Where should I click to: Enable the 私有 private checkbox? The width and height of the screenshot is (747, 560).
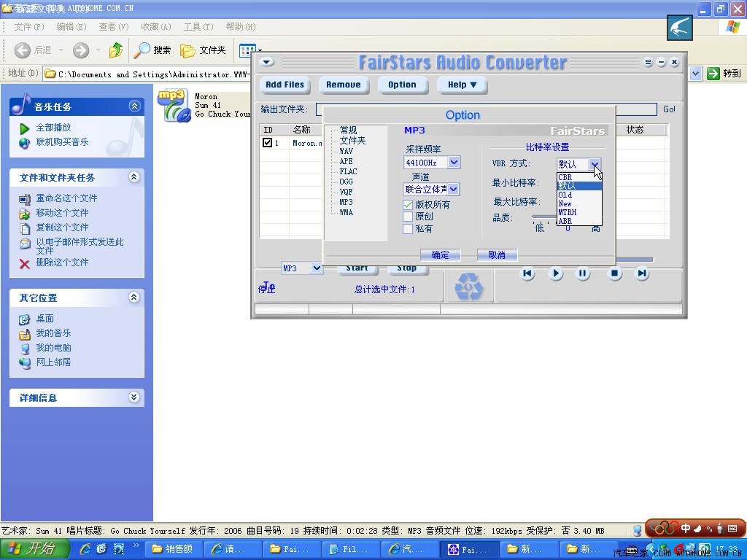pyautogui.click(x=408, y=229)
